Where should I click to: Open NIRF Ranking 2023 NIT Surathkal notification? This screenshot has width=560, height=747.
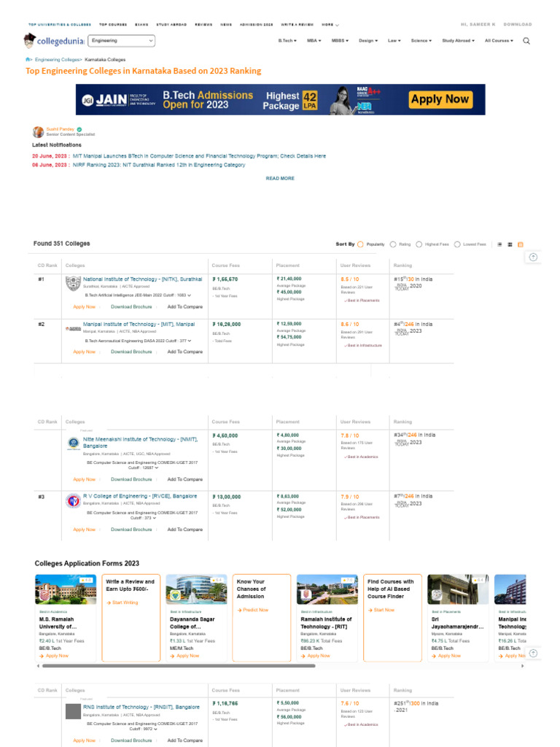pyautogui.click(x=158, y=165)
